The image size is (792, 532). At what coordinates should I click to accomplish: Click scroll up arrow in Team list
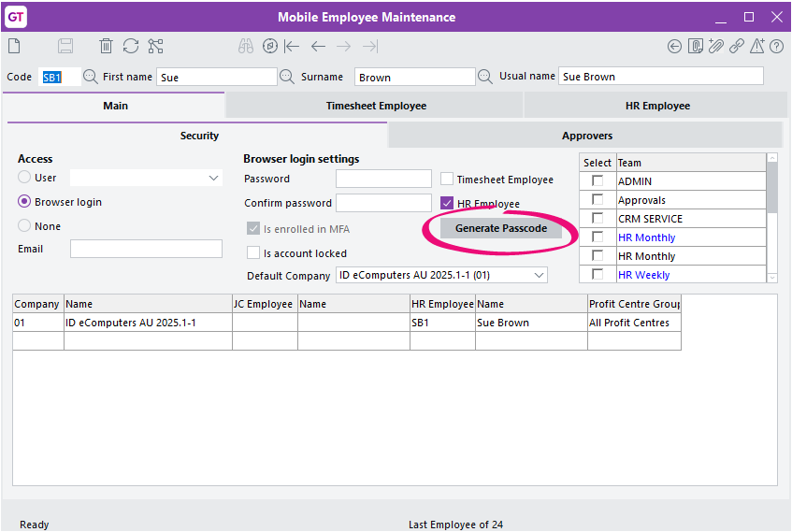(x=771, y=158)
